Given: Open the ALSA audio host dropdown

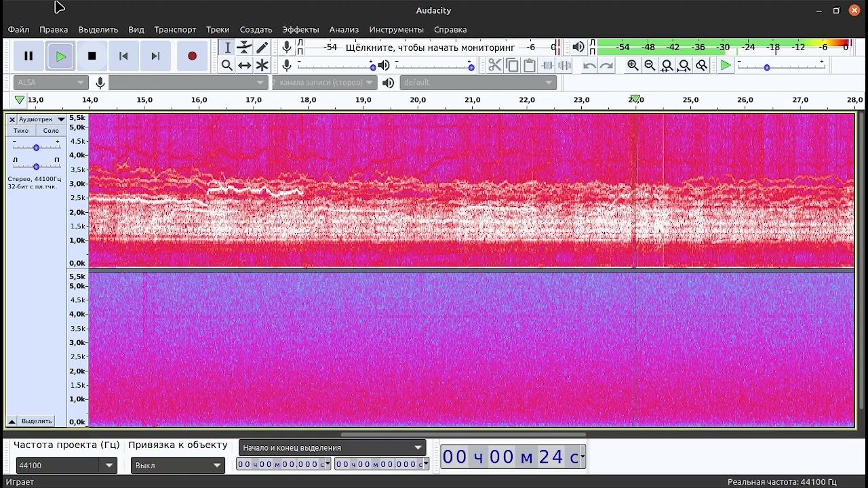Looking at the screenshot, I should (x=51, y=83).
